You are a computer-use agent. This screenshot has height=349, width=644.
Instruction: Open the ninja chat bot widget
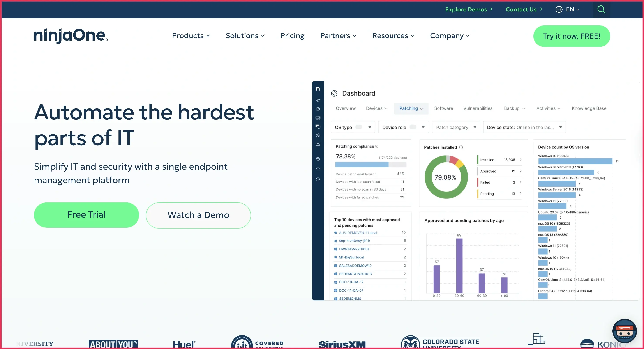(624, 331)
